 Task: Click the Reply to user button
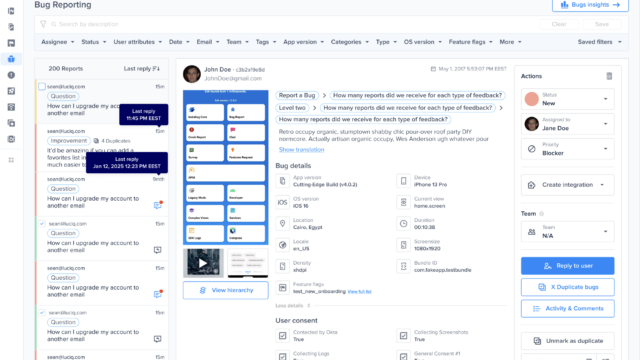[567, 266]
